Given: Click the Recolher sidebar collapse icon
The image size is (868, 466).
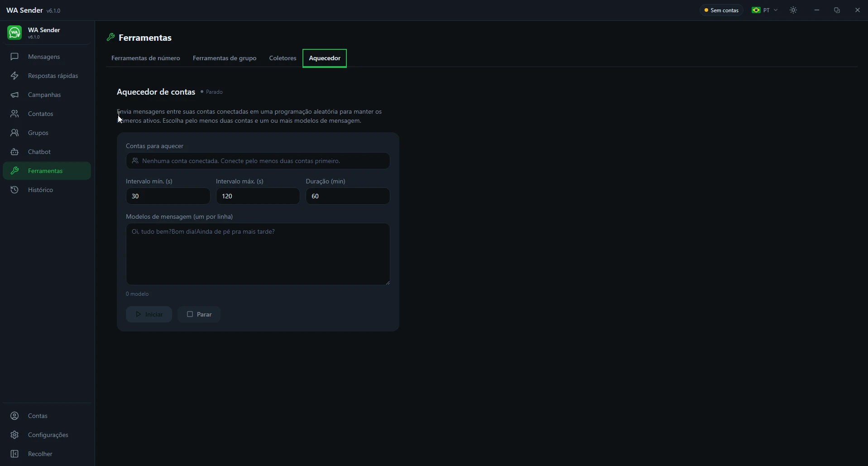Looking at the screenshot, I should [x=14, y=454].
